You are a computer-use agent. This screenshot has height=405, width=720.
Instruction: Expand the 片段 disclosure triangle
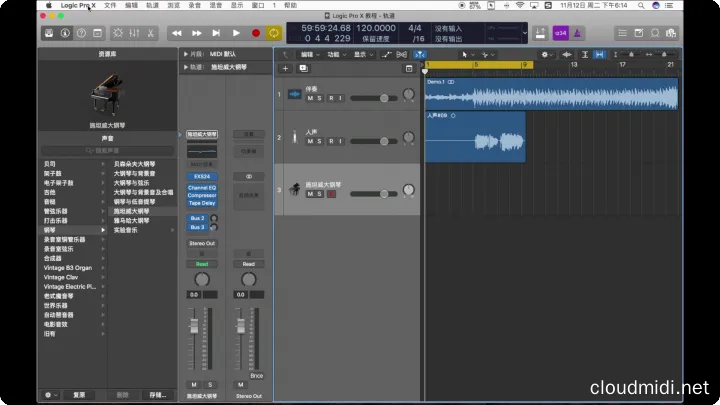click(x=185, y=54)
